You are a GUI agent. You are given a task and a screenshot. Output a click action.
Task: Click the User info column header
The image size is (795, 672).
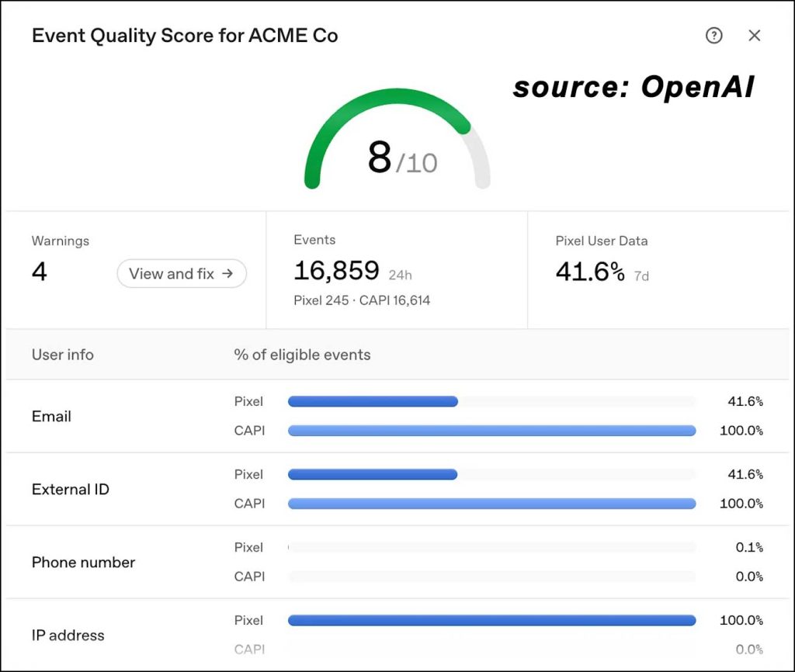tap(62, 355)
